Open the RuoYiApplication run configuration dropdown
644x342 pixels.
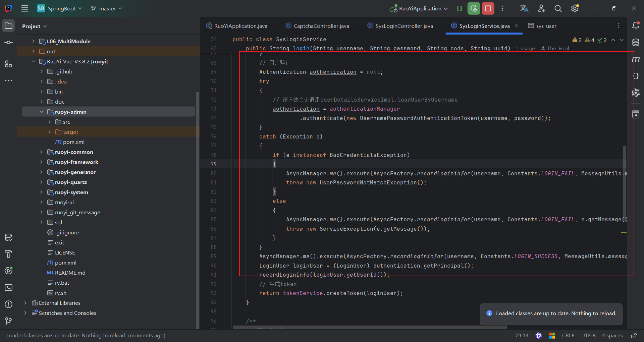[419, 8]
